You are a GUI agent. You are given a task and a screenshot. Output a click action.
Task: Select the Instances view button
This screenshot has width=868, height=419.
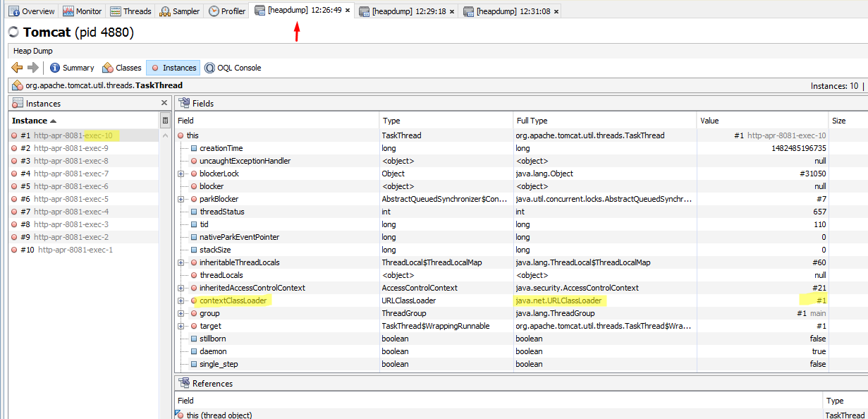(x=173, y=68)
